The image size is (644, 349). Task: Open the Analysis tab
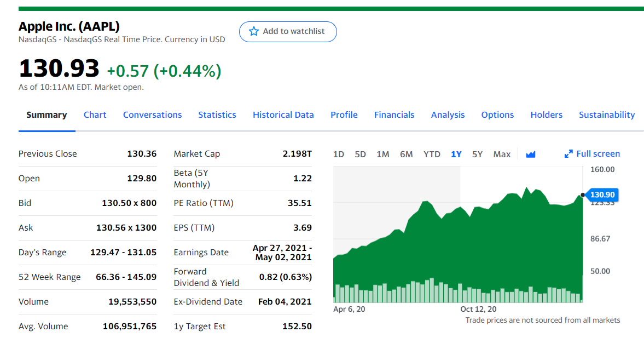coord(448,115)
